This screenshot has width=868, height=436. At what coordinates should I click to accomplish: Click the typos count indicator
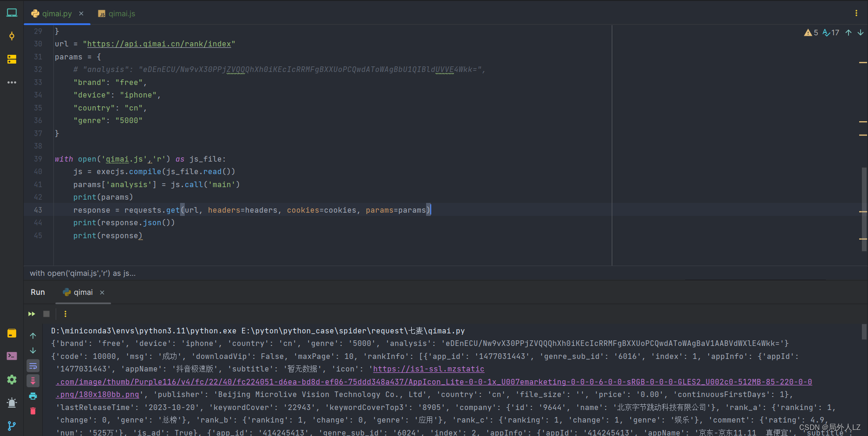(831, 33)
